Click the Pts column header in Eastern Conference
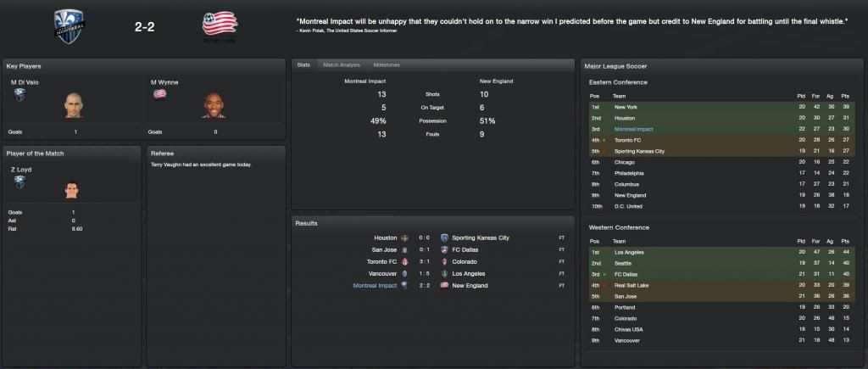The height and width of the screenshot is (369, 868). [x=848, y=96]
